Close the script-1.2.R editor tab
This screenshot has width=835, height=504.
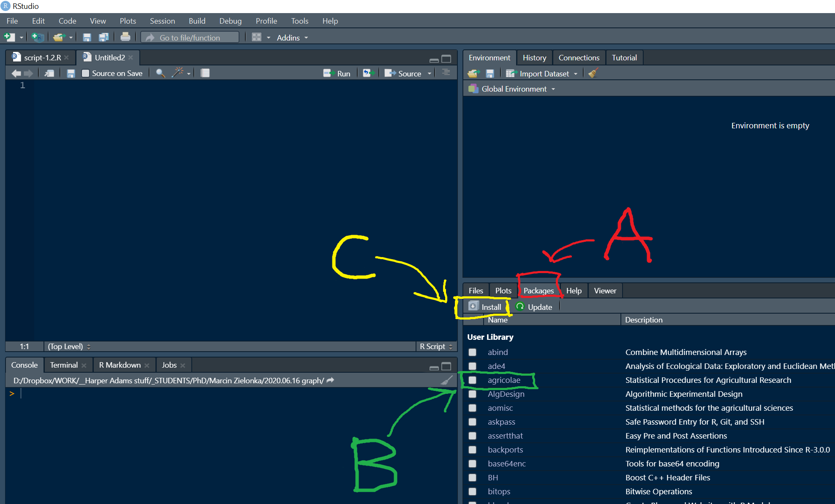pyautogui.click(x=67, y=57)
